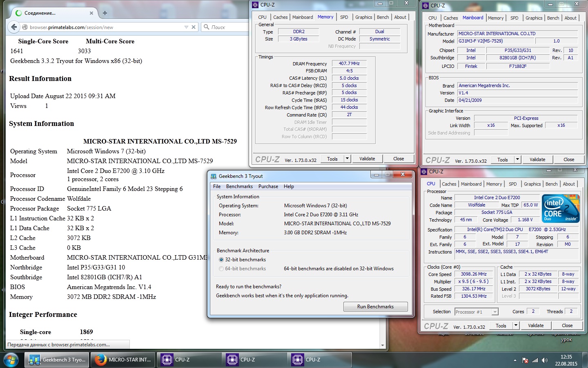Click the Geekbench 3 Tryout title bar icon
Image resolution: width=588 pixels, height=368 pixels.
click(213, 176)
